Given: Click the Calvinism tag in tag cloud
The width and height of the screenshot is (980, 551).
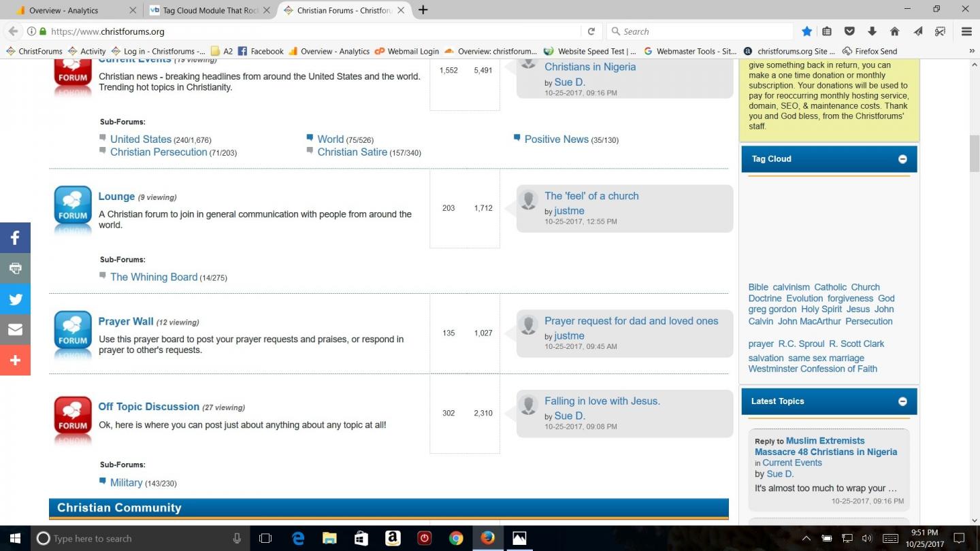Looking at the screenshot, I should coord(791,287).
